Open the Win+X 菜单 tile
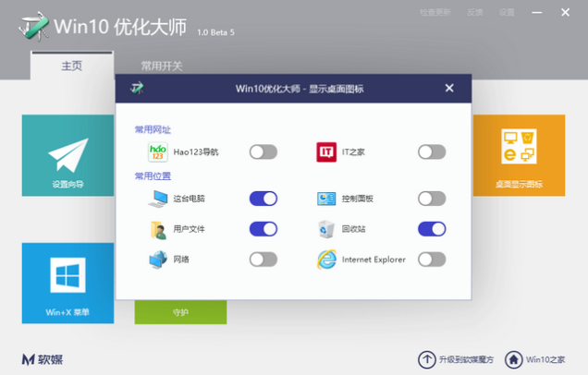The image size is (588, 375). pyautogui.click(x=67, y=284)
